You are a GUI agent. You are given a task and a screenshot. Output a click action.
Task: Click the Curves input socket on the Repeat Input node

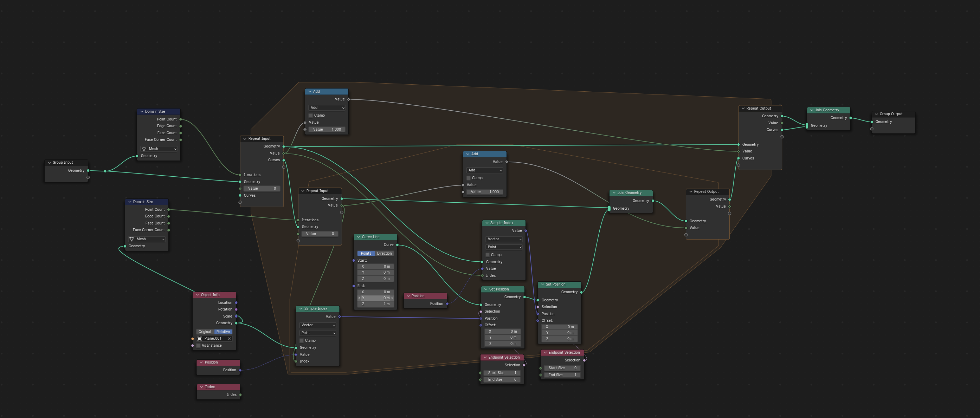[x=240, y=196]
